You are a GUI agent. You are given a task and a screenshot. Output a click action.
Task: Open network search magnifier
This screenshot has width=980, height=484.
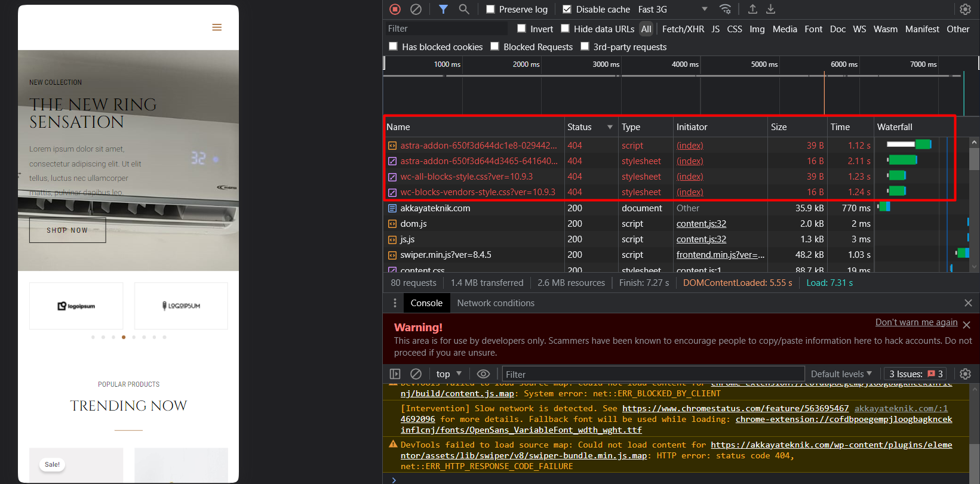pyautogui.click(x=464, y=9)
